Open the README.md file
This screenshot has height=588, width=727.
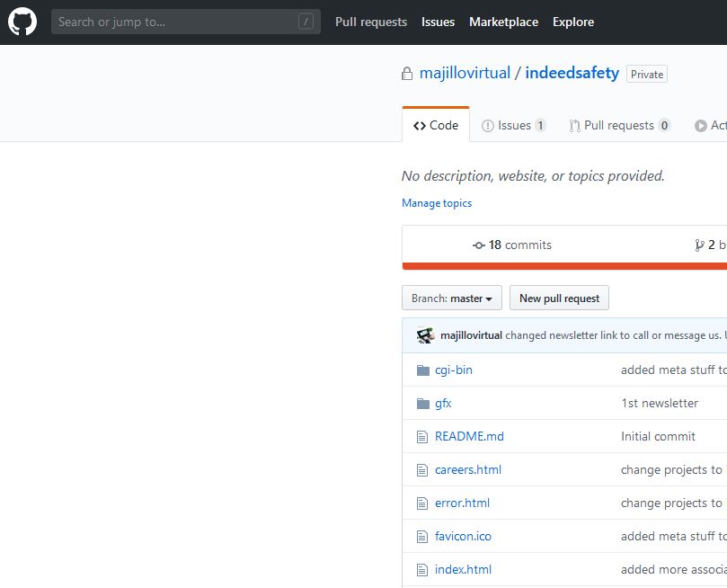[469, 436]
